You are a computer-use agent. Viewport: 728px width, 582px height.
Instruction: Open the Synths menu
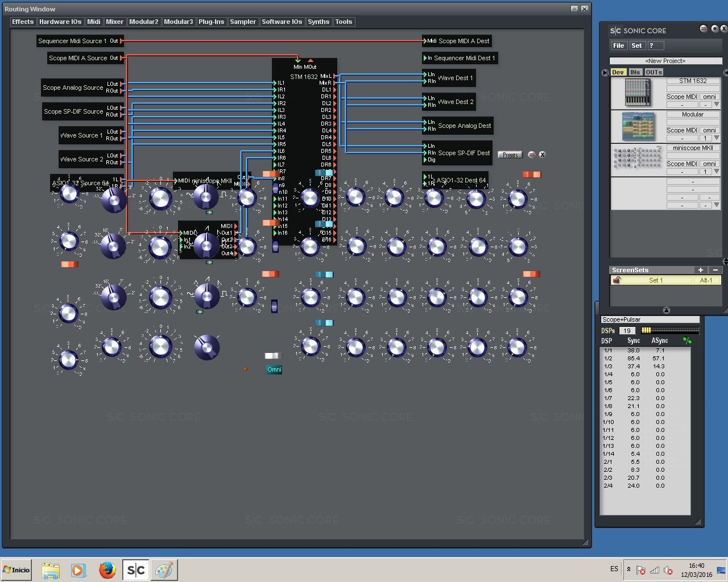pos(318,22)
